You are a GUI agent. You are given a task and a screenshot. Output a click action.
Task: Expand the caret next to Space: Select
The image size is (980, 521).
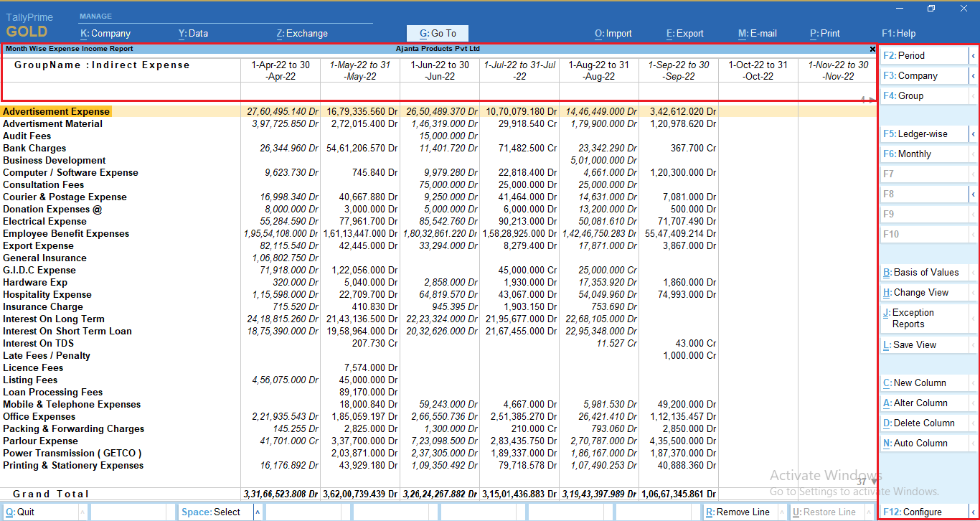coord(258,512)
